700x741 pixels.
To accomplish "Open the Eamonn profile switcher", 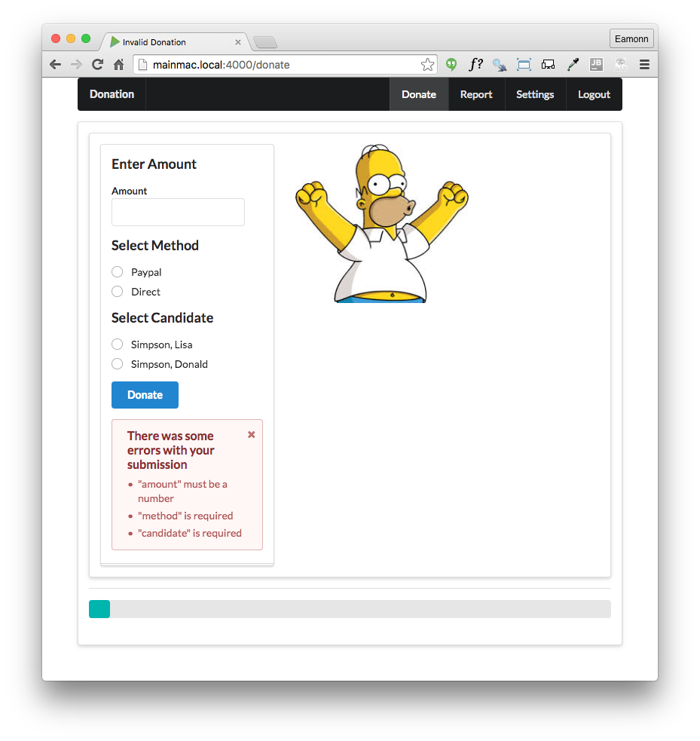I will point(631,39).
